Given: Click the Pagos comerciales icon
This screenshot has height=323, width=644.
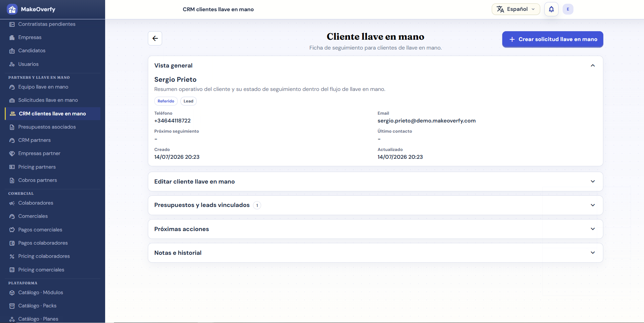Looking at the screenshot, I should (x=12, y=230).
